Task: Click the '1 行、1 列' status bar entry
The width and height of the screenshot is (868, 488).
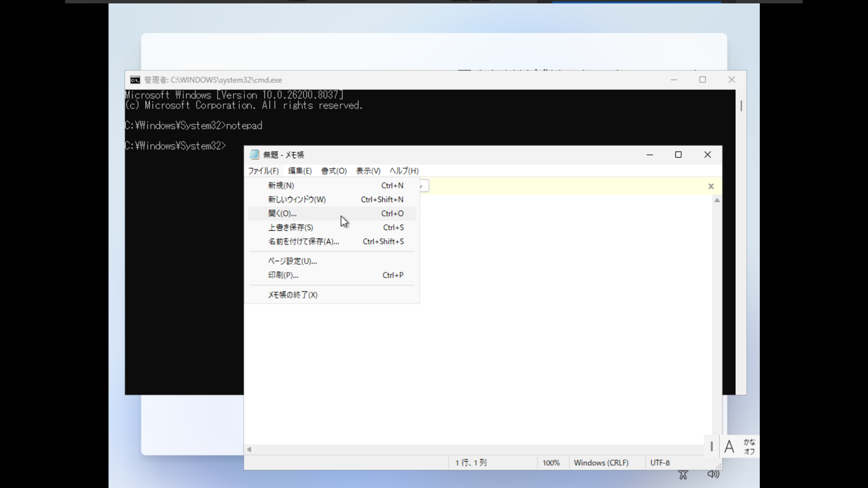Action: 471,463
